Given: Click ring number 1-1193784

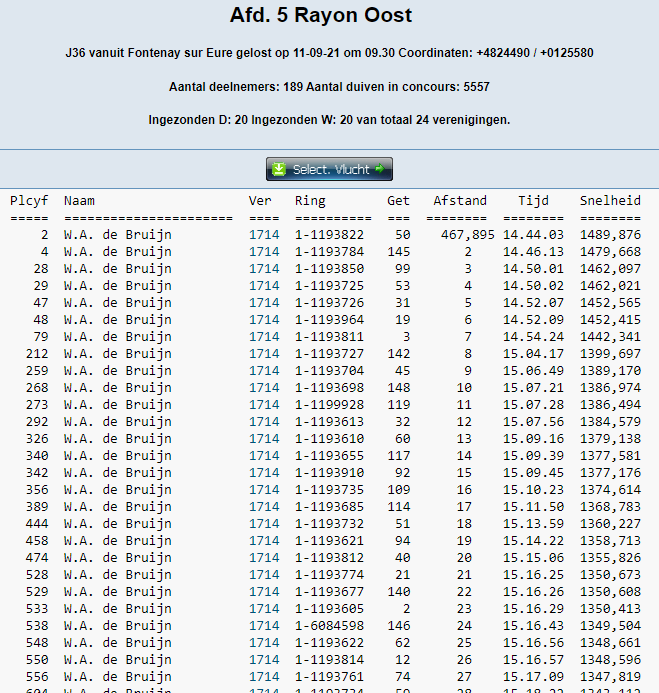Looking at the screenshot, I should pyautogui.click(x=329, y=252).
